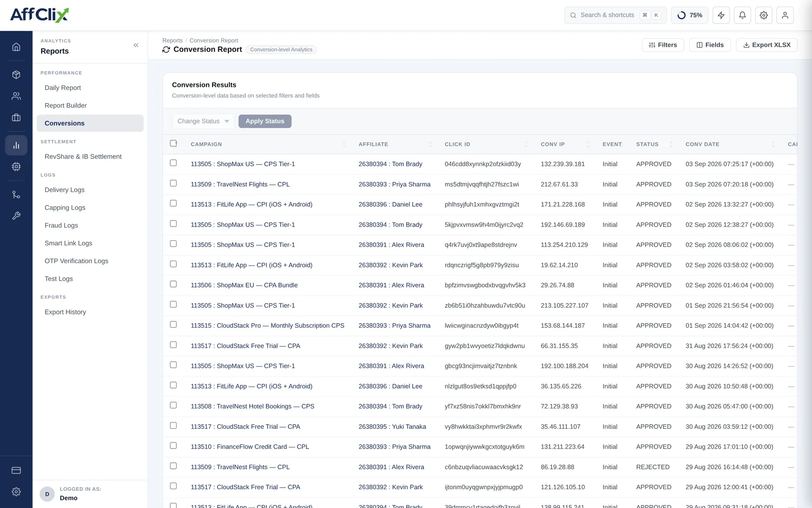Open the Home icon in sidebar
Screen dimensions: 812x508
point(16,47)
